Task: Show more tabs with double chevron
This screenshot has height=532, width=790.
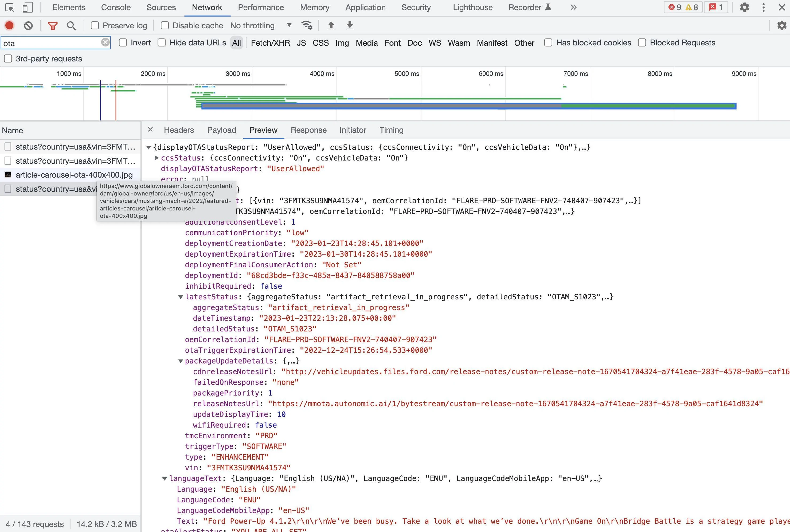Action: [574, 7]
